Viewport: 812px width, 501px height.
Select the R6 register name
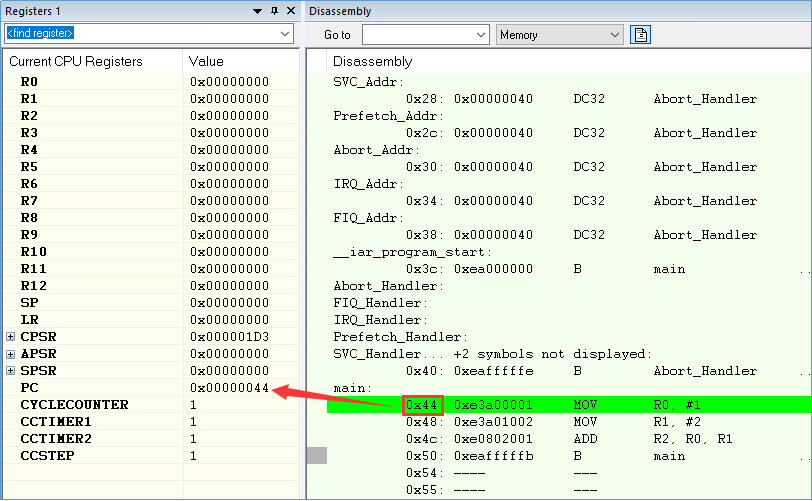[x=29, y=184]
